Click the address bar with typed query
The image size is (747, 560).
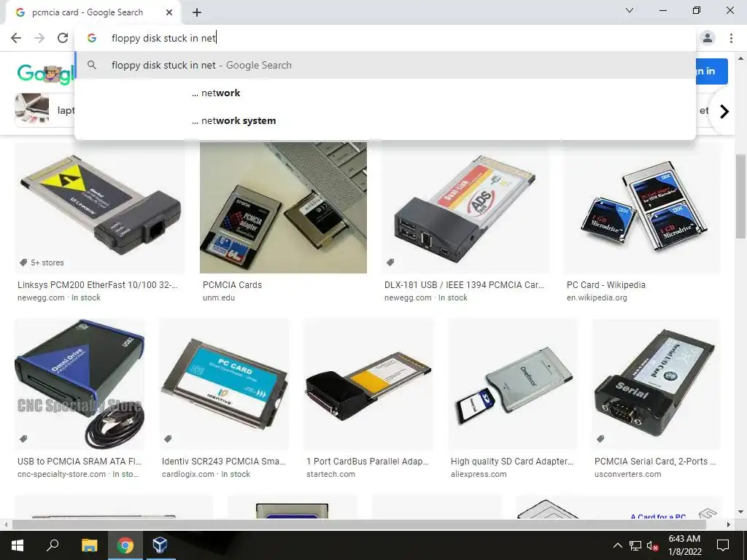coord(385,38)
